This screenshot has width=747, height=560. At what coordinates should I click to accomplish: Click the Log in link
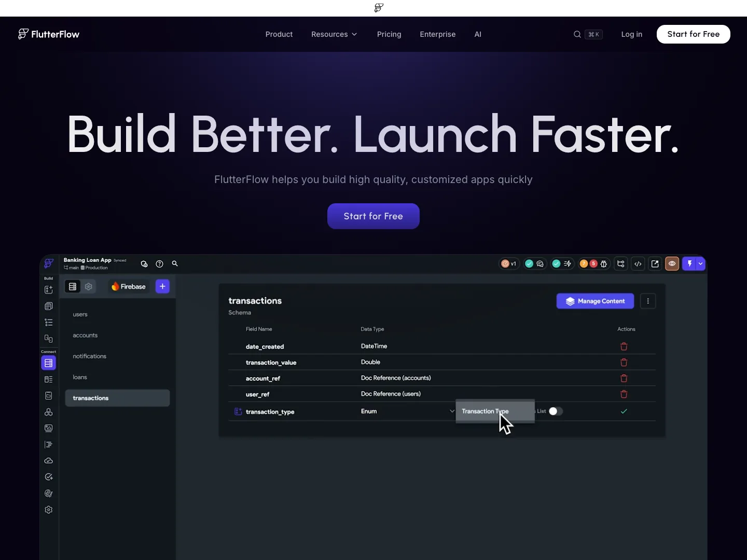tap(632, 34)
